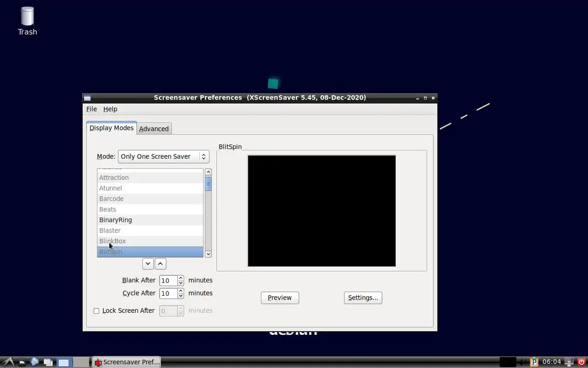Open the File menu

[x=91, y=109]
